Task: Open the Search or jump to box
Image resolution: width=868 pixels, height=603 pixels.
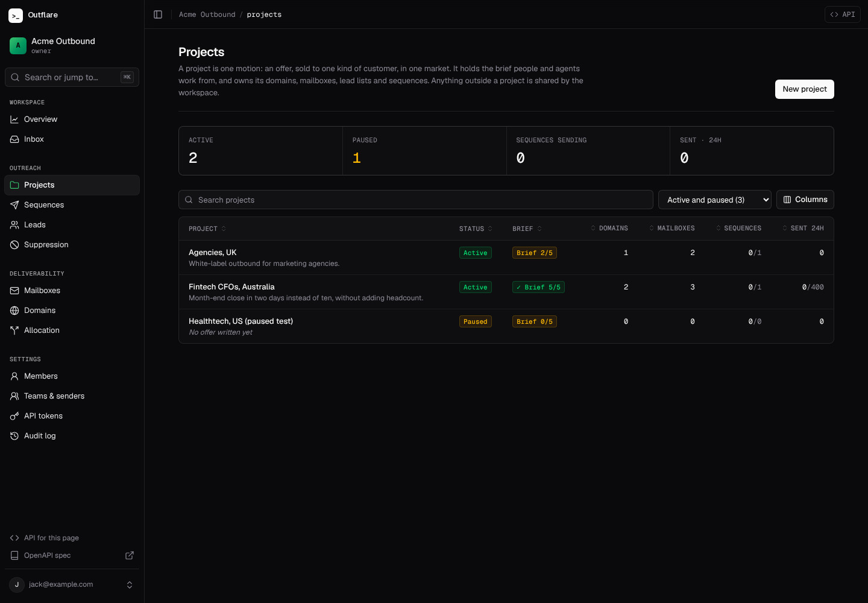Action: pyautogui.click(x=72, y=77)
